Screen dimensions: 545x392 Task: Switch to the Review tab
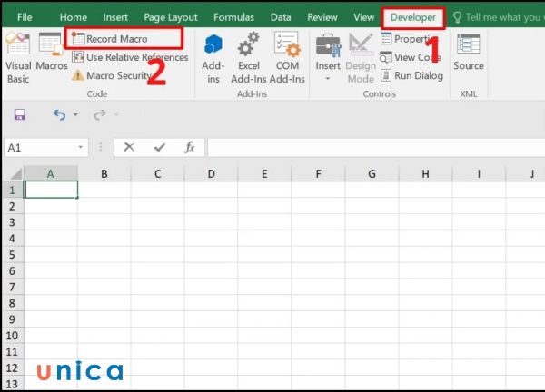click(x=322, y=17)
